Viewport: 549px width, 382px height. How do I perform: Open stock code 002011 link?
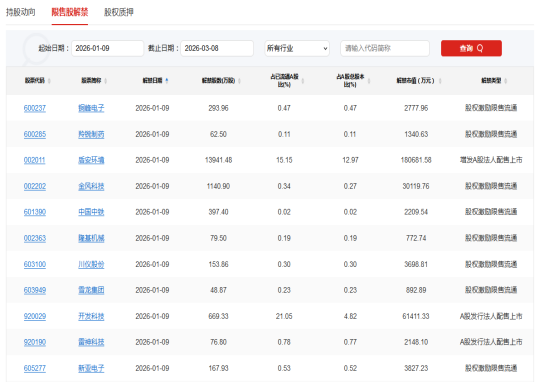pyautogui.click(x=34, y=160)
